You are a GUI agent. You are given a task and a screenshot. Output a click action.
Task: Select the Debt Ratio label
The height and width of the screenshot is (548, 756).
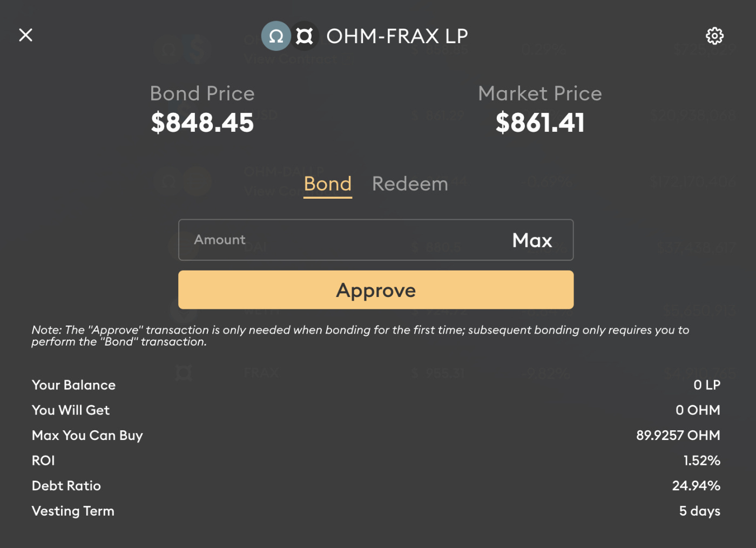[x=66, y=486]
